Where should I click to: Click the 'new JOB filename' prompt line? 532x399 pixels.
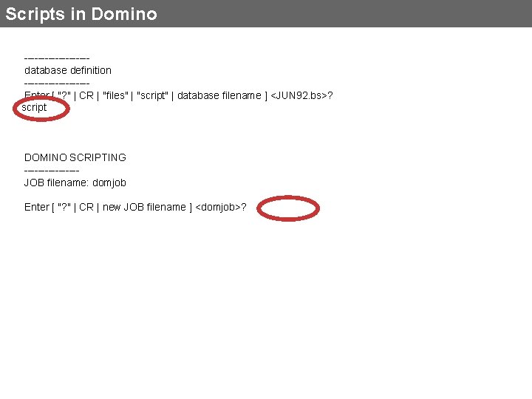pos(135,207)
